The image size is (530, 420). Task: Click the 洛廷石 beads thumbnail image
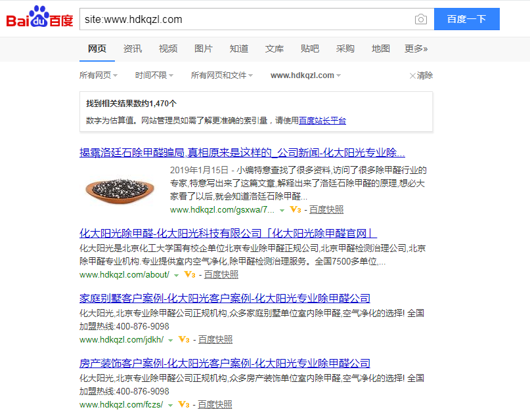tap(121, 188)
